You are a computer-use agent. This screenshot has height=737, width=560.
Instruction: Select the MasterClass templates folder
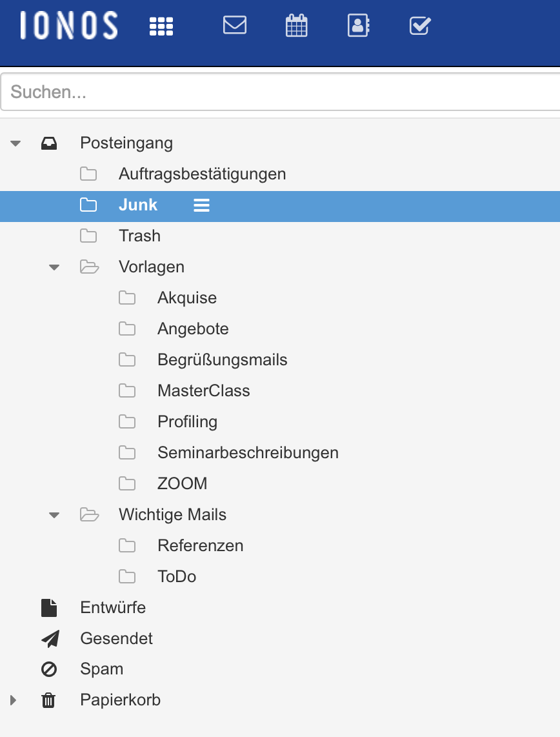[x=203, y=390]
